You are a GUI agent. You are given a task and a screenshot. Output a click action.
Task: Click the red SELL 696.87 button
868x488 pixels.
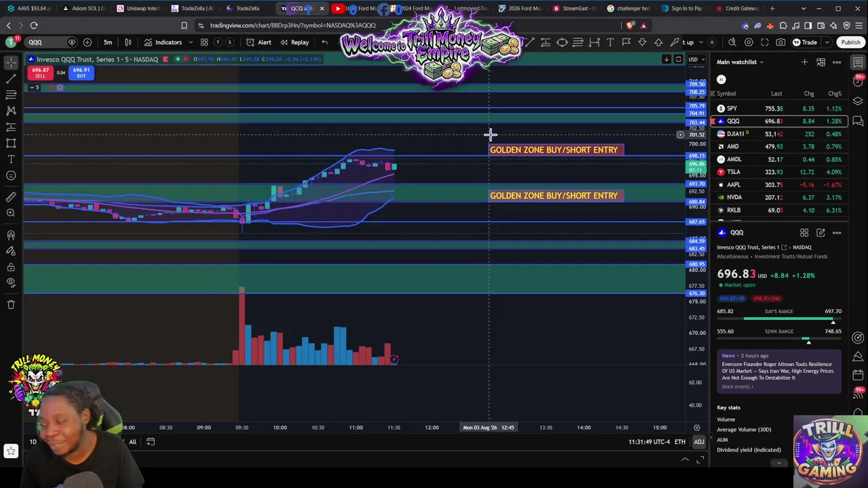pyautogui.click(x=40, y=73)
